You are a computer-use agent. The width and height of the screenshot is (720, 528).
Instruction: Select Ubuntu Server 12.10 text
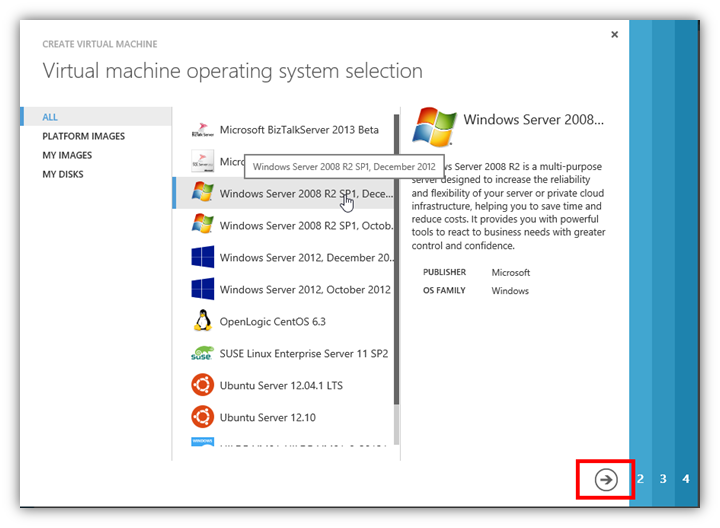click(x=268, y=417)
